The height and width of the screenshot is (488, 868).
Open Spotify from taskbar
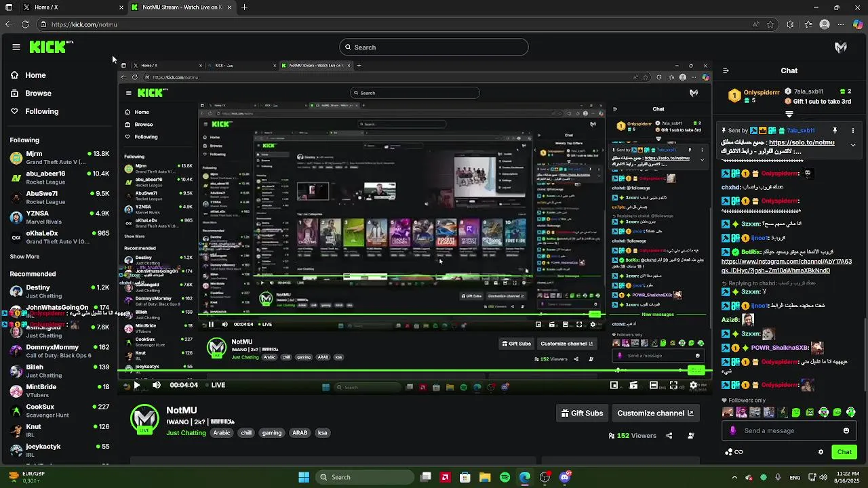[x=505, y=477]
